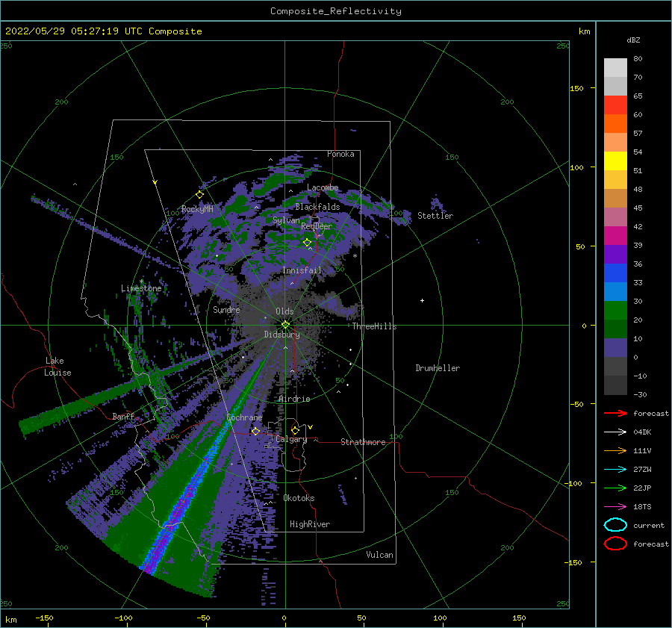Click the yellow diamond marker near RockyMH
Image resolution: width=672 pixels, height=628 pixels.
coord(199,195)
